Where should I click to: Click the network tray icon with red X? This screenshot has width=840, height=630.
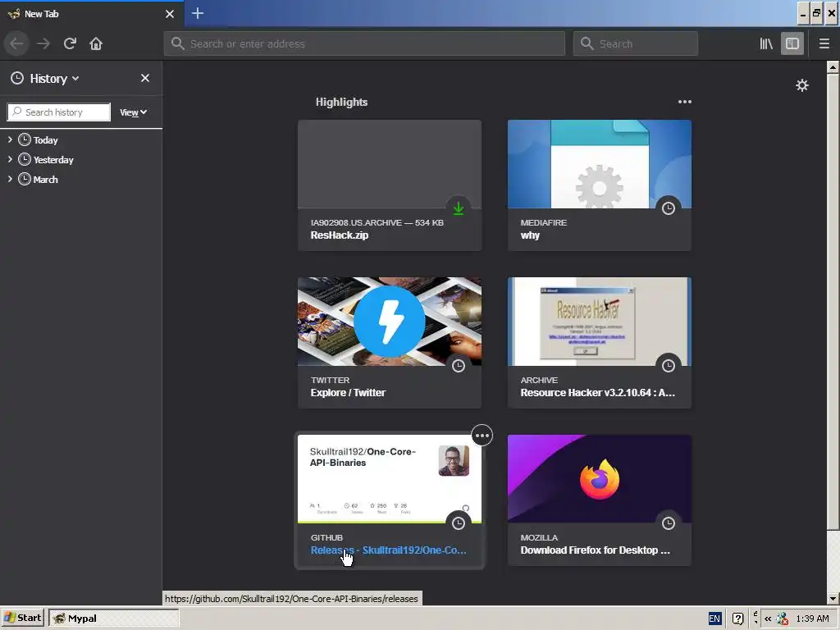782,619
